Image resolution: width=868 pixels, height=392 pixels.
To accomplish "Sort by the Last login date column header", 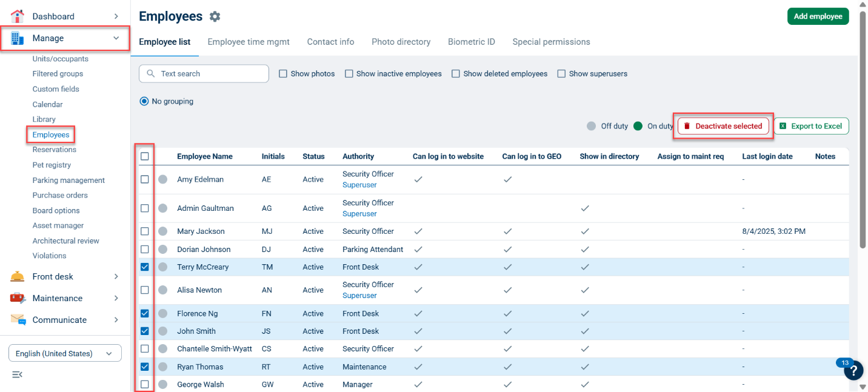I will [x=767, y=156].
